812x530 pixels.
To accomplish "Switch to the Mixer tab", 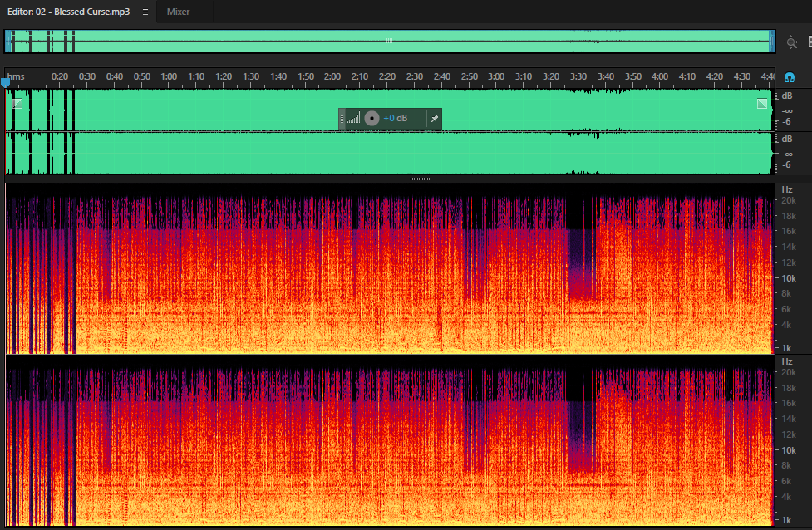I will point(178,12).
